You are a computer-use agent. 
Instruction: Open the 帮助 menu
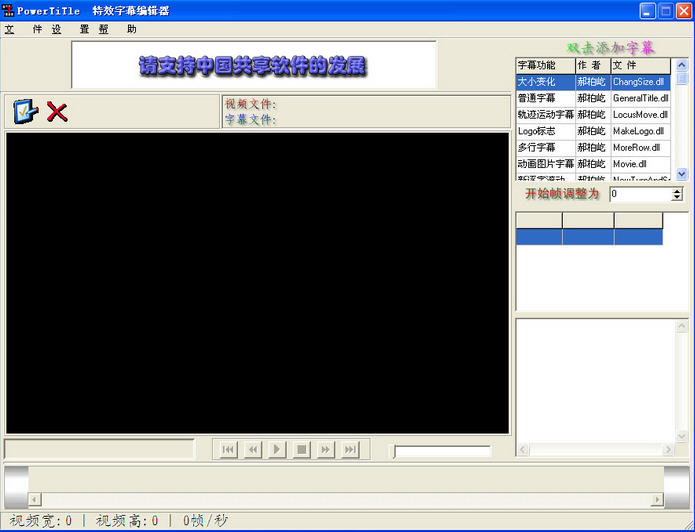coord(118,29)
